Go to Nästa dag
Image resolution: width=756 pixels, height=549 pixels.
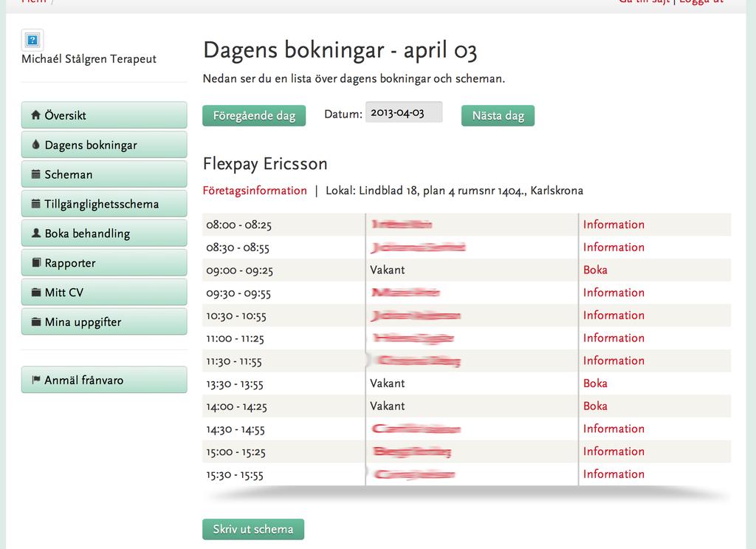(x=498, y=116)
